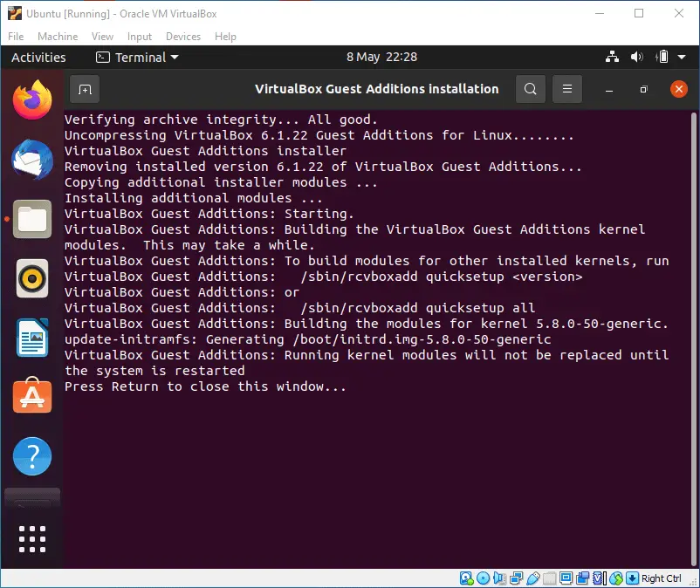Open the File menu in VirtualBox
The width and height of the screenshot is (700, 588).
click(x=16, y=37)
